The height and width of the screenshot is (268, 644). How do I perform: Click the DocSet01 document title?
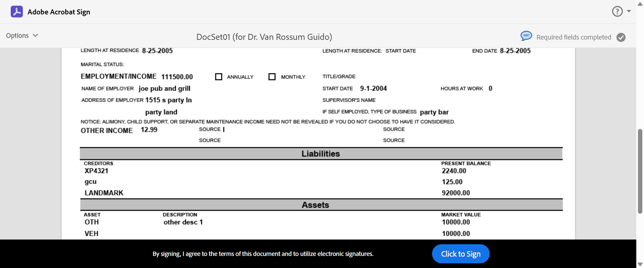click(x=264, y=37)
